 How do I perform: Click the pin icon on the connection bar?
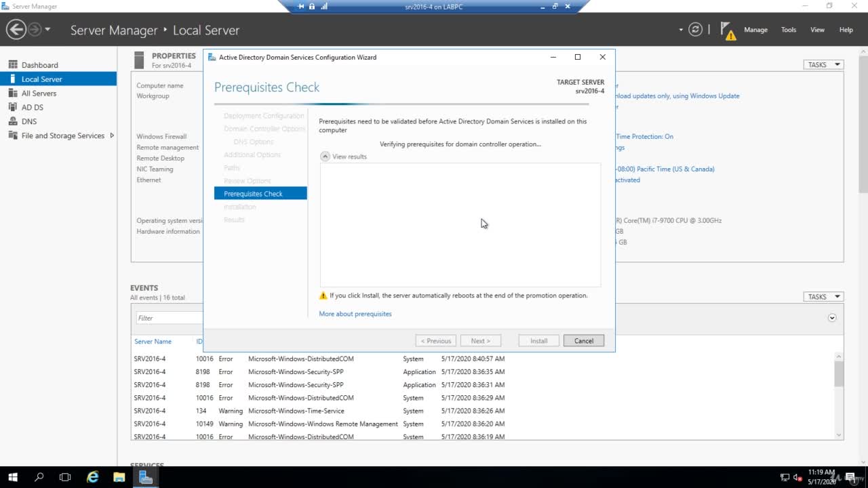301,6
